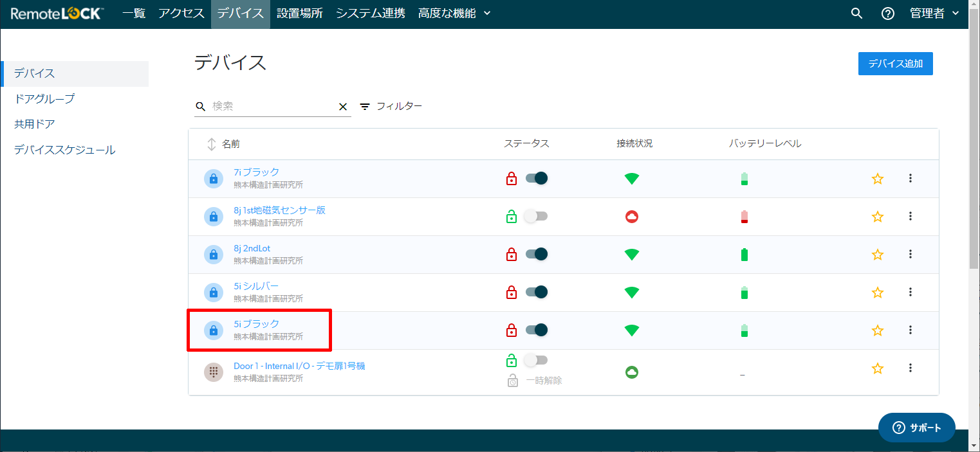Image resolution: width=980 pixels, height=452 pixels.
Task: Click green unlocked padlock for 8j 1st地磁気センサー版
Action: click(512, 217)
